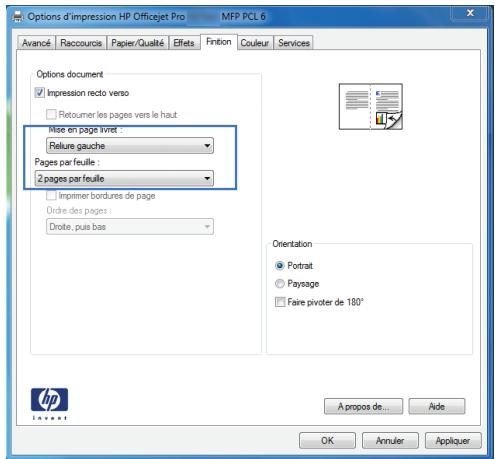Viewport: 495px width, 459px height.
Task: Open the Reliure gauche booklet dropdown
Action: click(130, 146)
